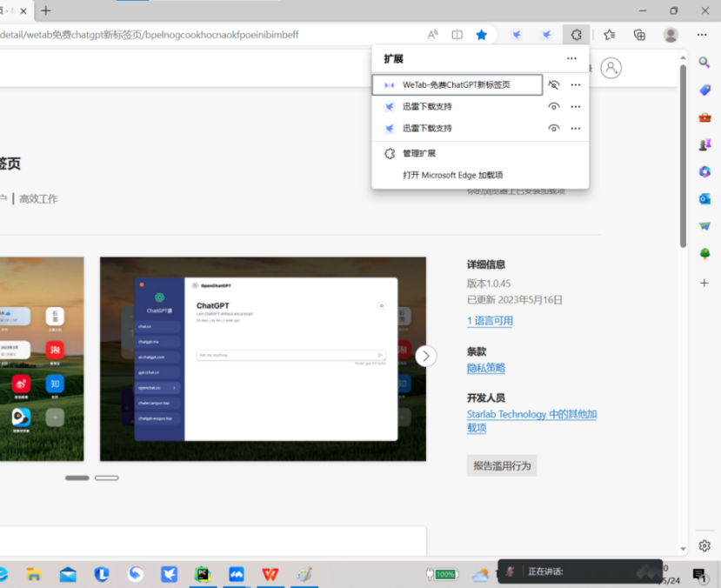Open more actions for the first 迅雷下载支持

[x=576, y=107]
